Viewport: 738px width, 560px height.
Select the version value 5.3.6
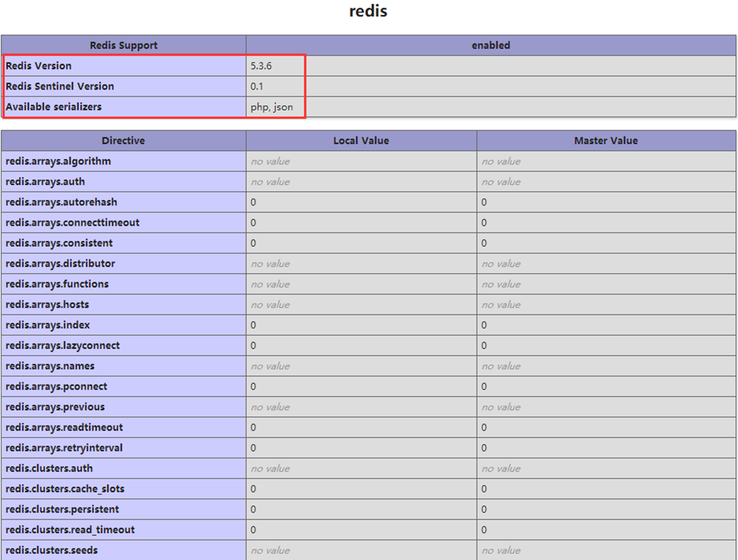click(261, 66)
